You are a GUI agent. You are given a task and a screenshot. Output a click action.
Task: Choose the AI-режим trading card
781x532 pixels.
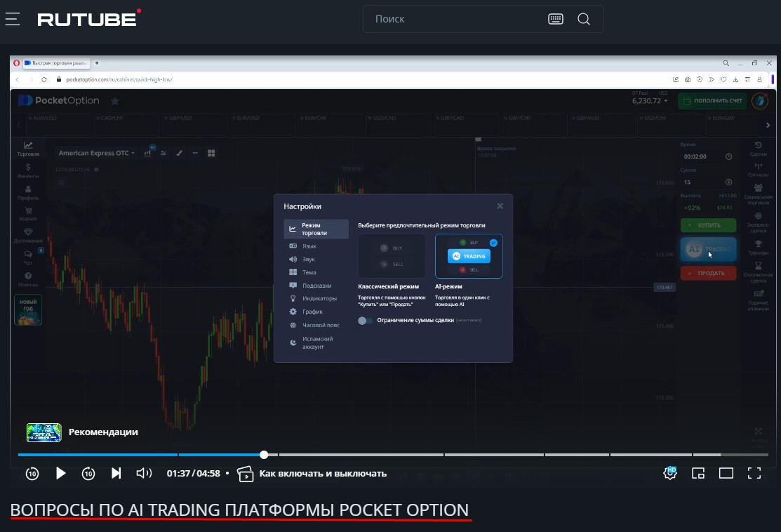[x=469, y=256]
